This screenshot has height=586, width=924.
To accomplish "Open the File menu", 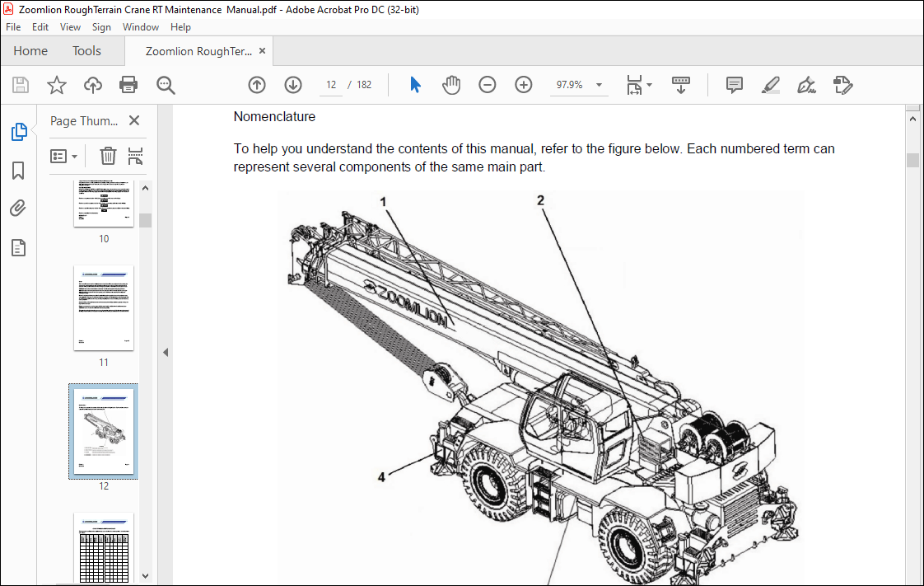I will (13, 27).
